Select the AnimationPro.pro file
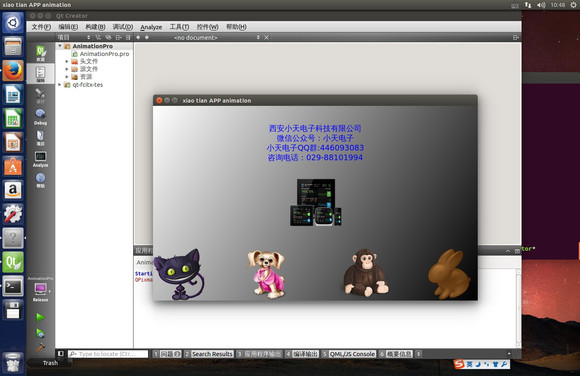Screen dimensions: 580x376 104,54
